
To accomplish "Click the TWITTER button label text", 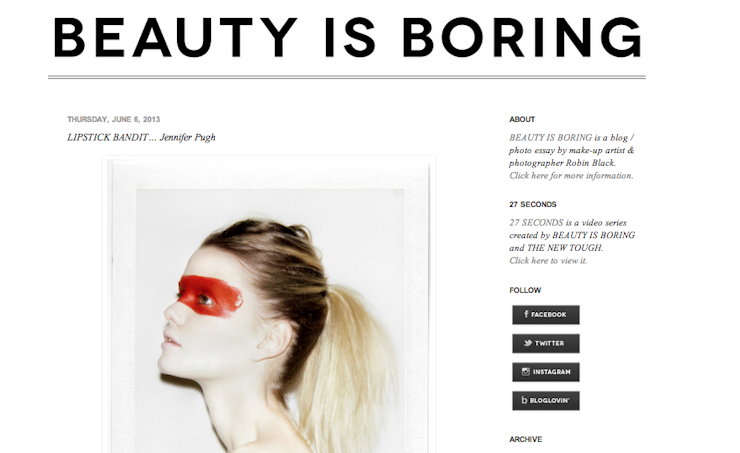I will [x=549, y=344].
